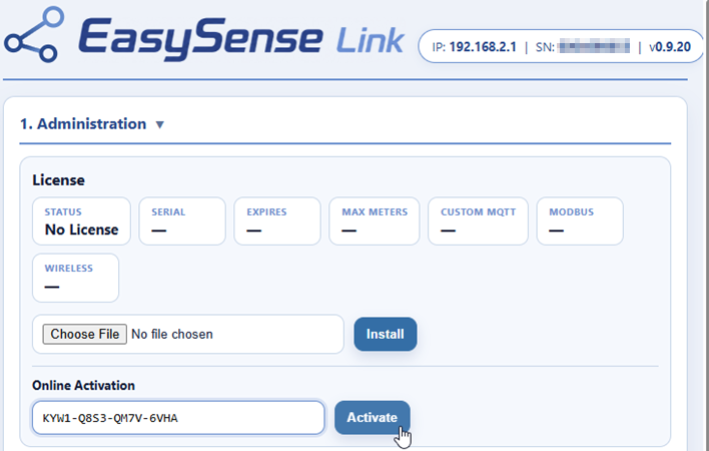Click the 1. Administration heading
Image resolution: width=709 pixels, height=451 pixels.
[x=83, y=124]
